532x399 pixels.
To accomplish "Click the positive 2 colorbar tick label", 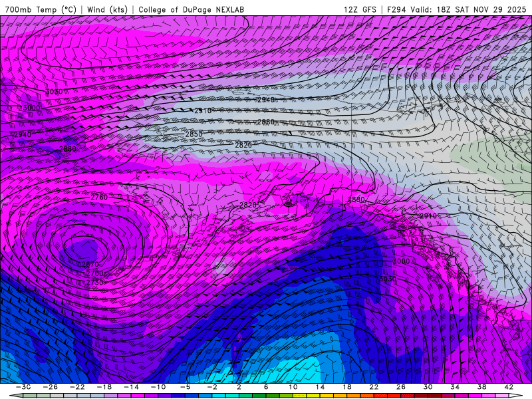I will [x=239, y=387].
